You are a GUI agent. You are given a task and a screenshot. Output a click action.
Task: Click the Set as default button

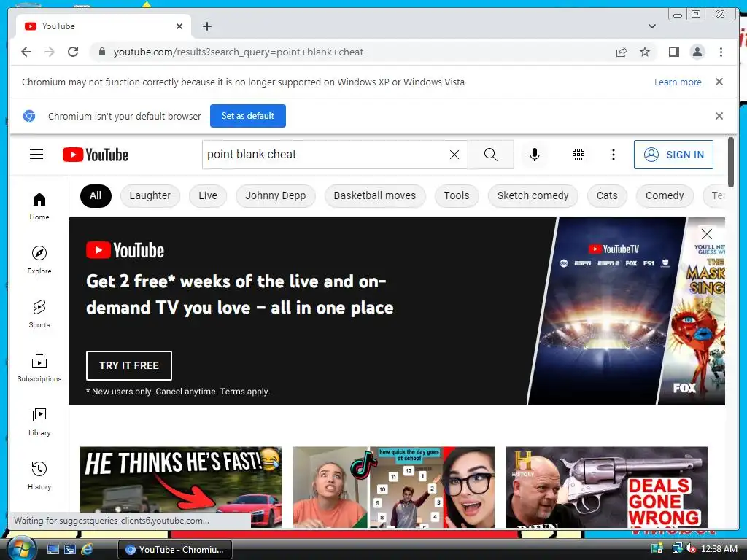coord(248,116)
